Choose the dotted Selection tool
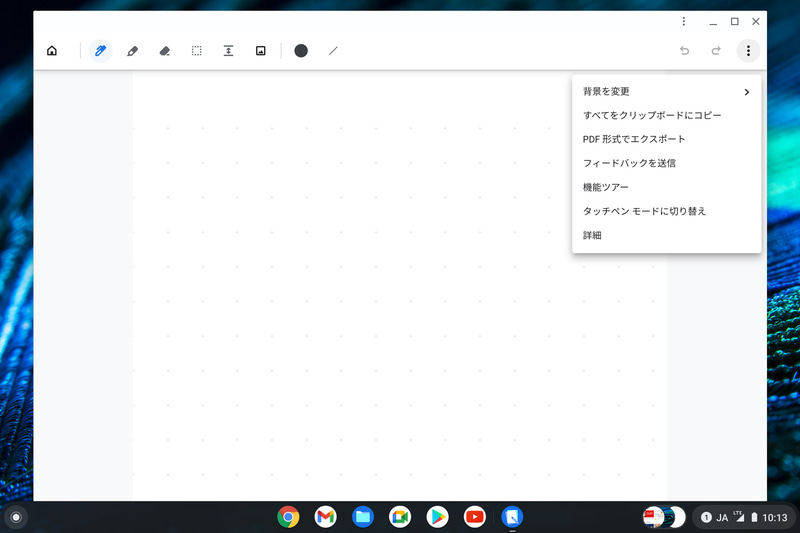Viewport: 800px width, 533px height. point(196,50)
